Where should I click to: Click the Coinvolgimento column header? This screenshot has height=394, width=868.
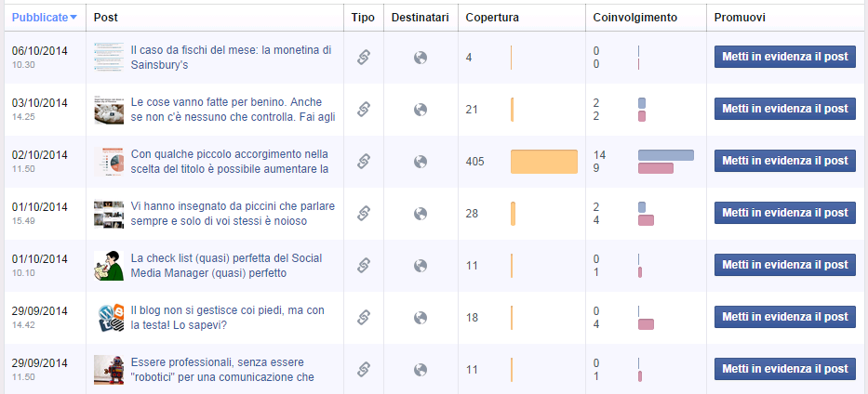(635, 18)
